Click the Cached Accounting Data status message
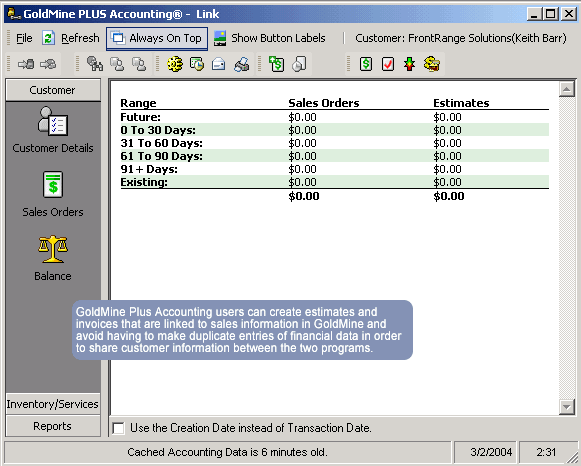The height and width of the screenshot is (466, 581). click(x=227, y=452)
